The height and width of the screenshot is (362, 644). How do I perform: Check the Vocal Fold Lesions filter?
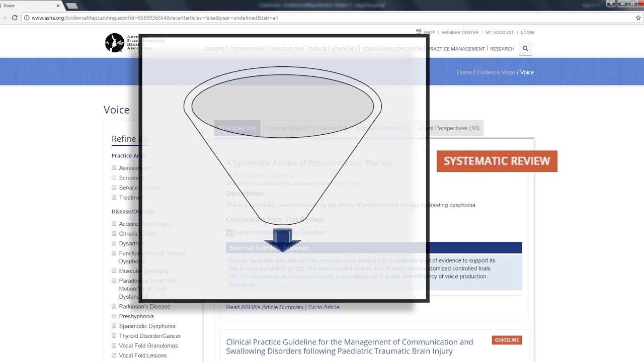click(x=114, y=355)
